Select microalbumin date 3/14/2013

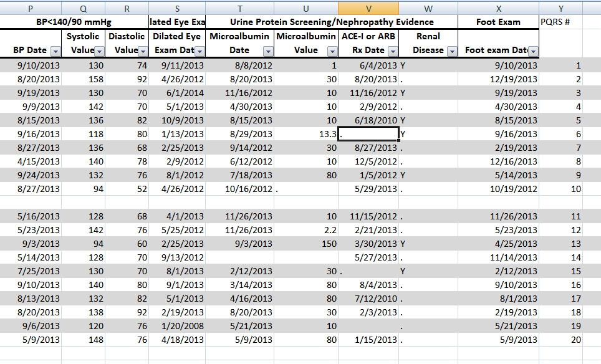pos(240,285)
